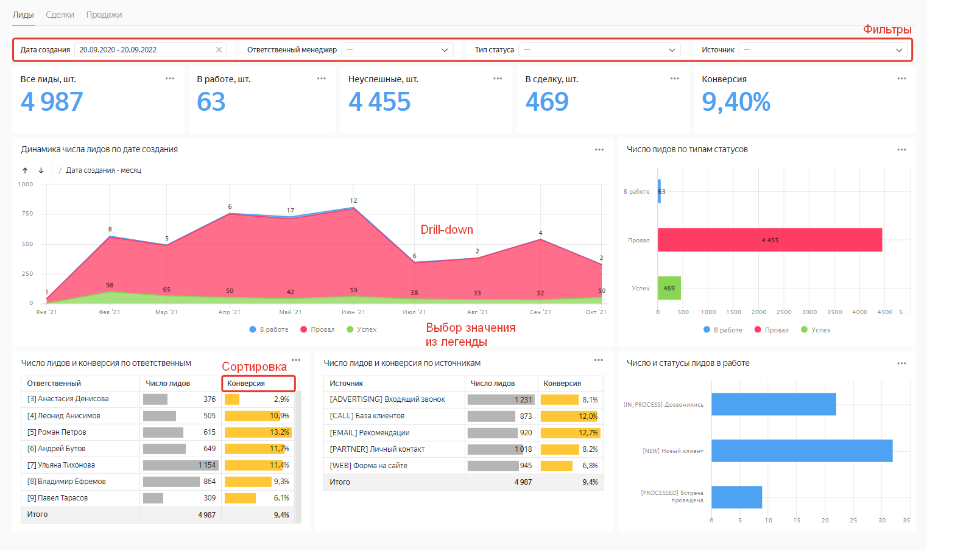Select [EMAIL] Рекомендации row

tap(464, 433)
